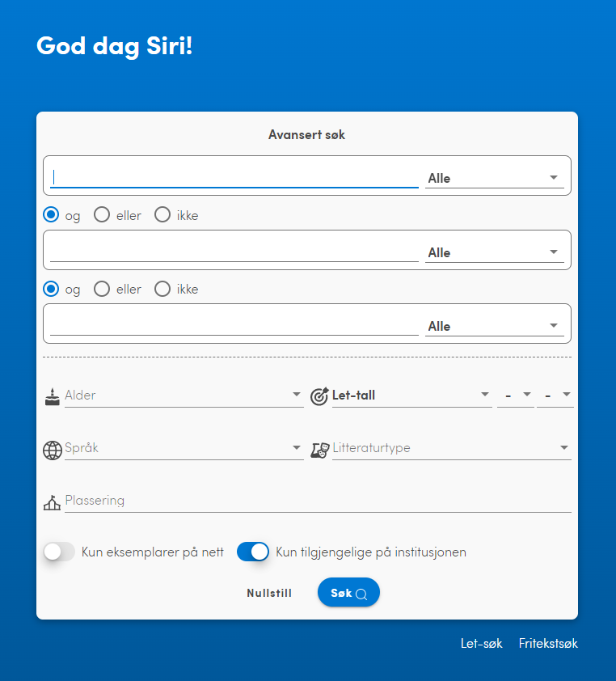Open the last Let-tall range dash dropdown

555,395
